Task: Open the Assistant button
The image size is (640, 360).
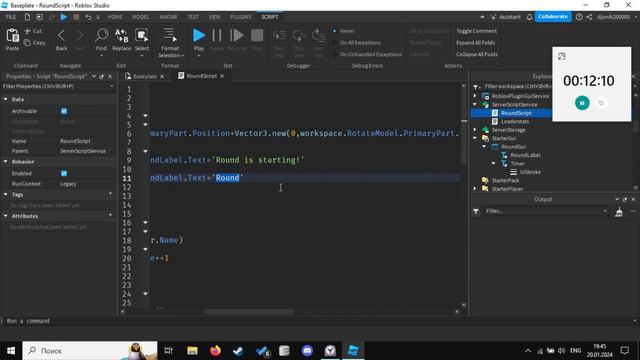Action: [x=506, y=17]
